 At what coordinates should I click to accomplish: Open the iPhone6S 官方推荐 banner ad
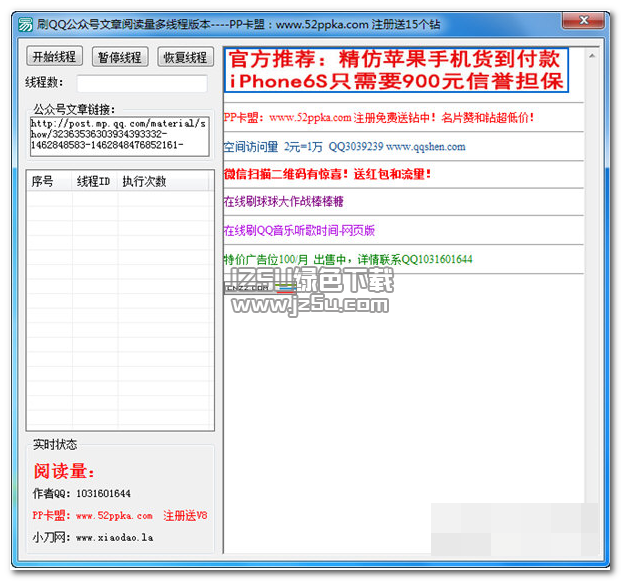click(x=396, y=70)
